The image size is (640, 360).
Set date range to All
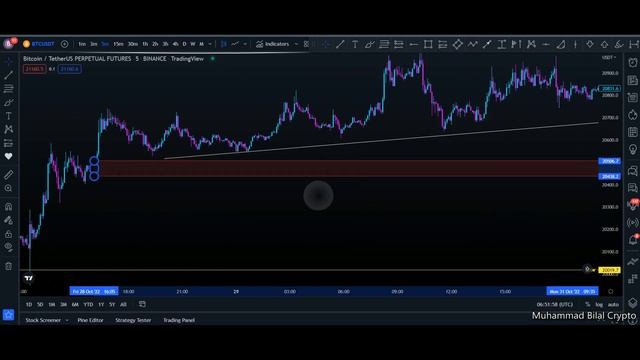coord(123,304)
